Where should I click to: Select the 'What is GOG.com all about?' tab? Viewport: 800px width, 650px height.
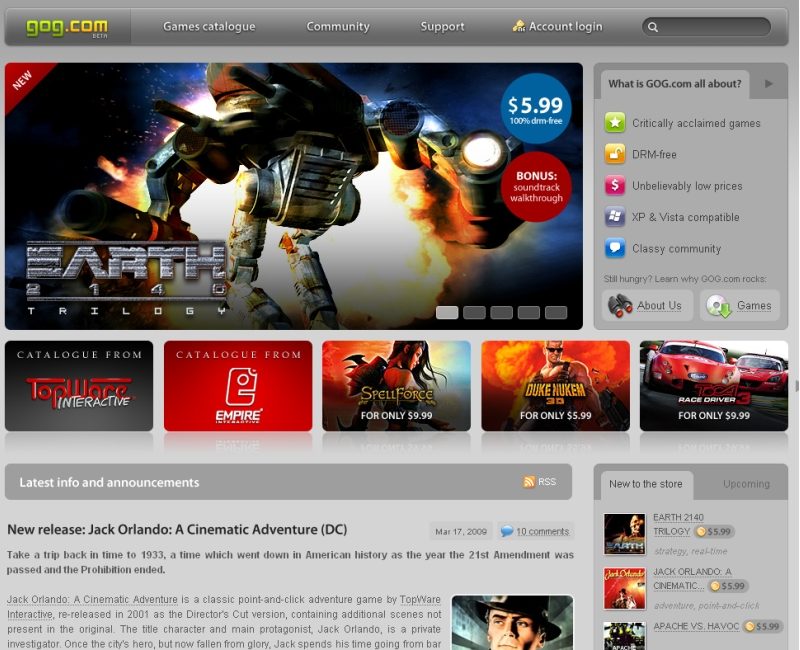(x=674, y=84)
